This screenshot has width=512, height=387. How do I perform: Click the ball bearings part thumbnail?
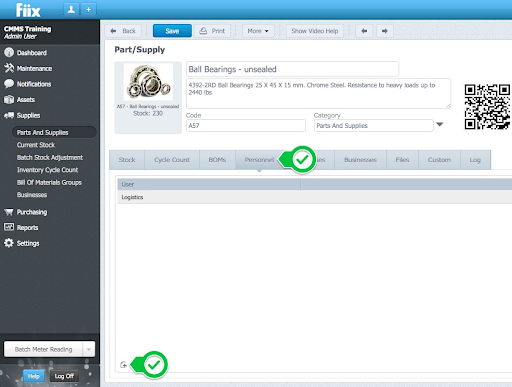click(x=148, y=82)
